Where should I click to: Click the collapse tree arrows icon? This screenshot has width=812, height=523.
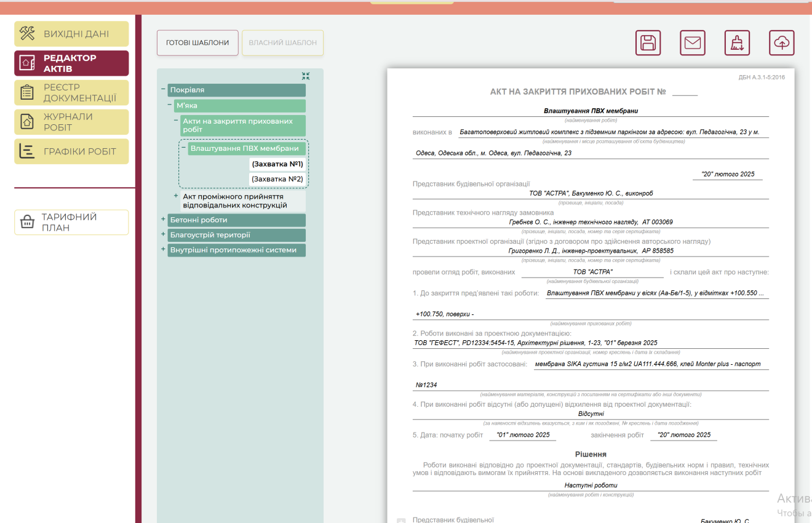[x=306, y=76]
